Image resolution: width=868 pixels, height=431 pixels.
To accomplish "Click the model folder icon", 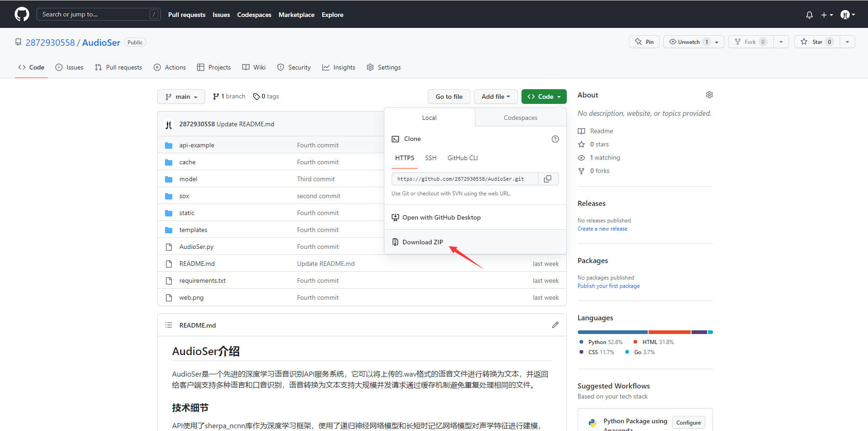I will tap(169, 179).
